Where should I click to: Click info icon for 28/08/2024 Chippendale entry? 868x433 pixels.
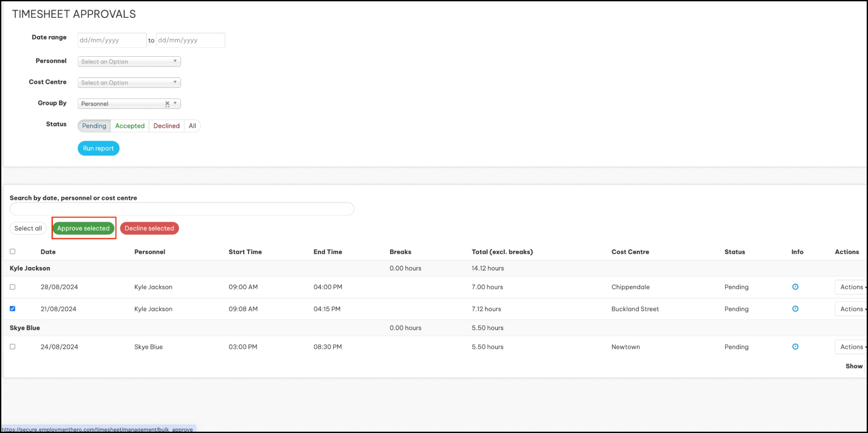(x=795, y=287)
